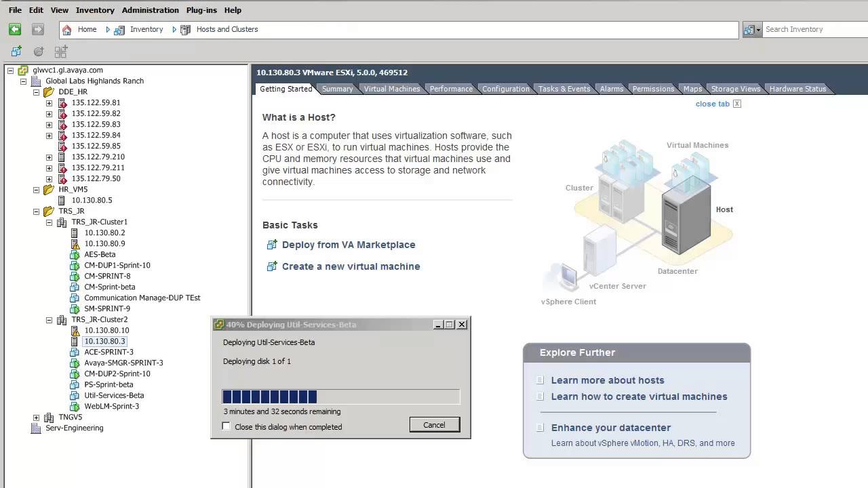The width and height of the screenshot is (868, 488).
Task: Open Learn how to create virtual machines
Action: pos(639,396)
